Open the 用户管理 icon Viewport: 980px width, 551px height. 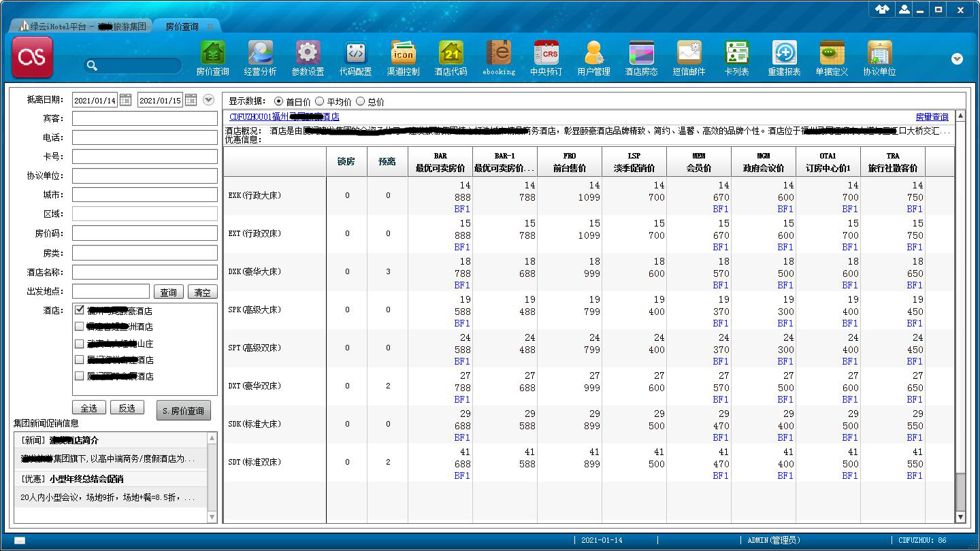593,53
